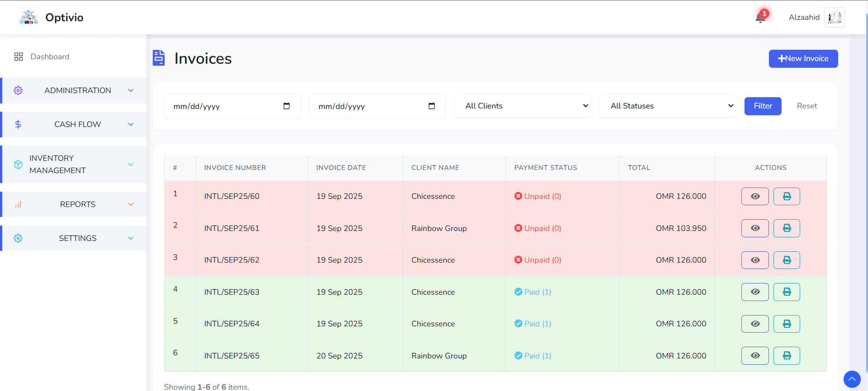868x391 pixels.
Task: Click the Alzaahid username
Action: pos(804,17)
